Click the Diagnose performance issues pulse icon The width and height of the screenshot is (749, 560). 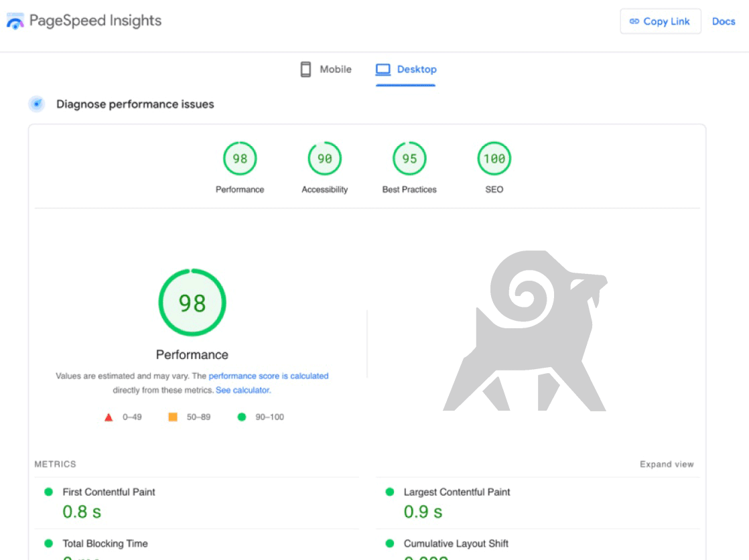(37, 104)
